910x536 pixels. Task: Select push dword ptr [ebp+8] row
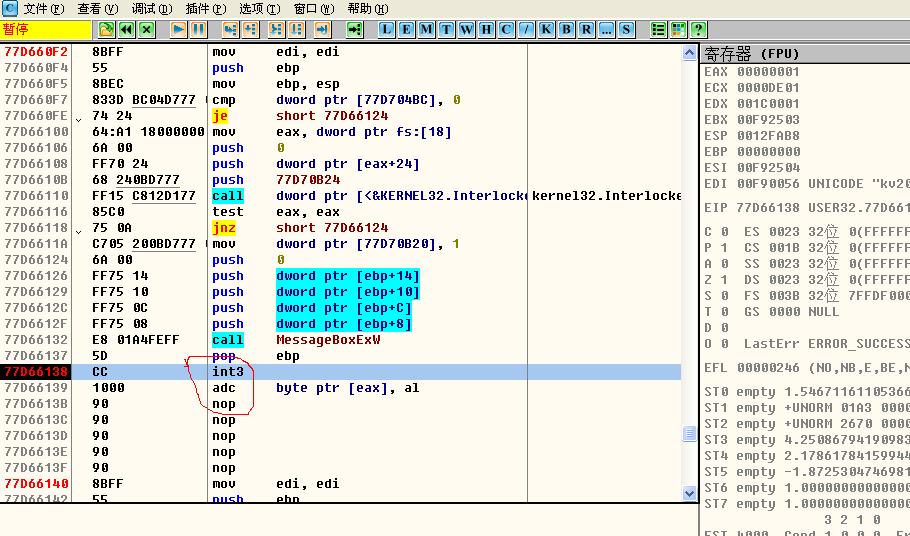[x=341, y=324]
